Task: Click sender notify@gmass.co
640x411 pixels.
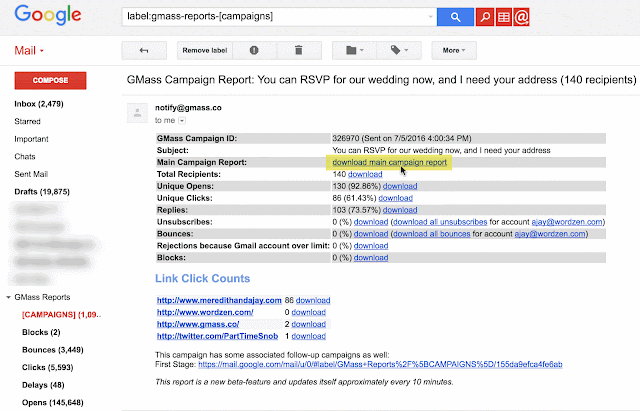Action: click(x=188, y=108)
